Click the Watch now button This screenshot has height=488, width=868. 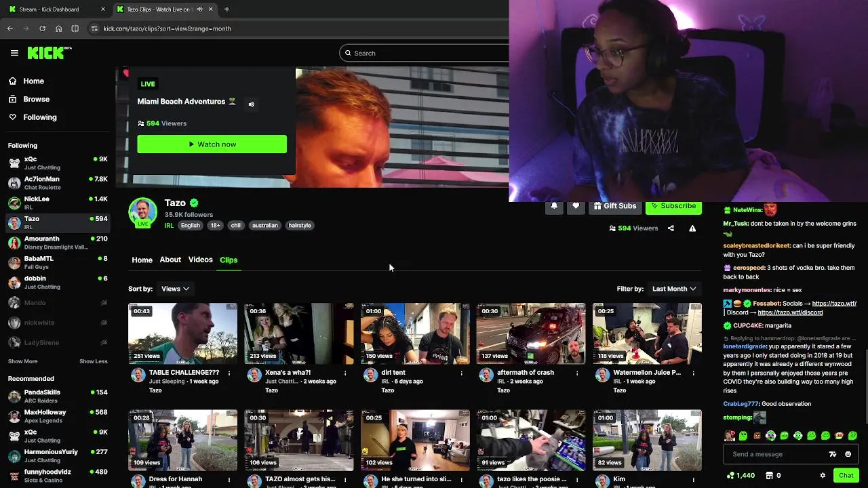point(212,144)
